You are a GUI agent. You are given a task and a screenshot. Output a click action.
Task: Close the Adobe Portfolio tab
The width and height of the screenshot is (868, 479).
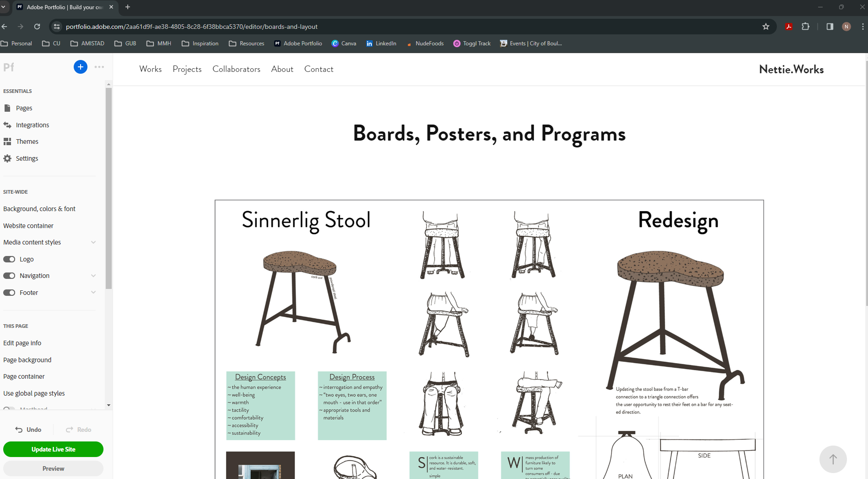111,7
